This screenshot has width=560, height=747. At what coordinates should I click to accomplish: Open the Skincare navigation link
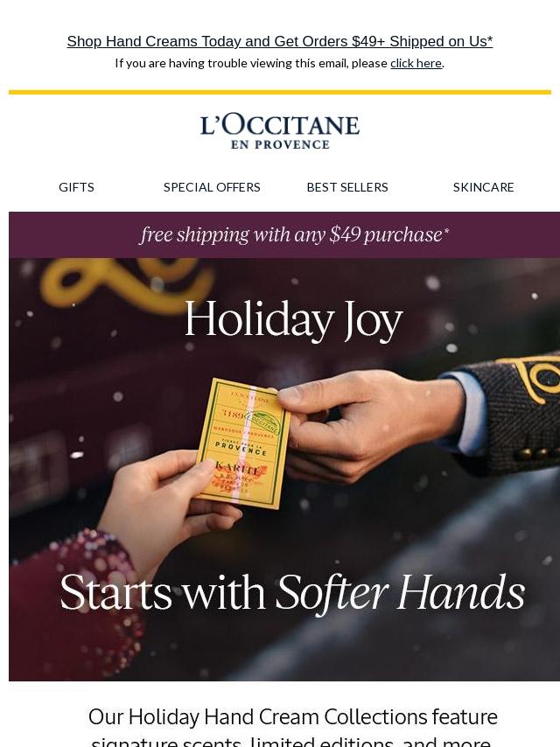pyautogui.click(x=483, y=187)
